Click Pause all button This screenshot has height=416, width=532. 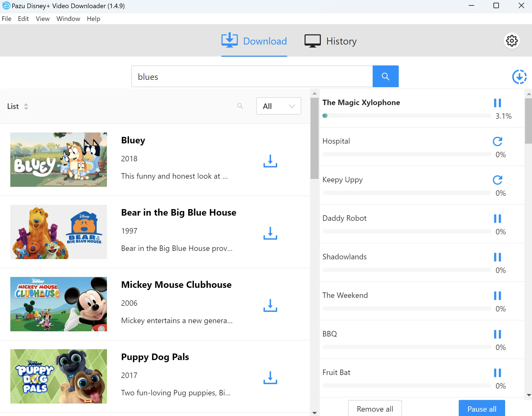(482, 408)
